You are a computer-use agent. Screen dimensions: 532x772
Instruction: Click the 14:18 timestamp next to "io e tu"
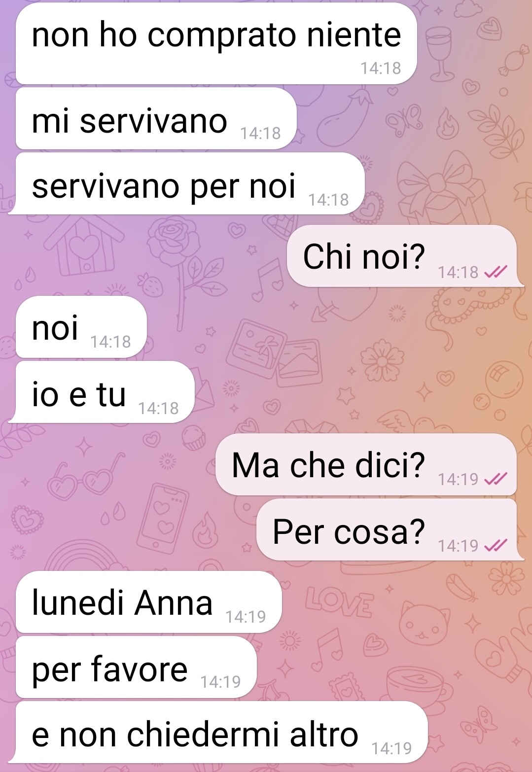pos(158,408)
